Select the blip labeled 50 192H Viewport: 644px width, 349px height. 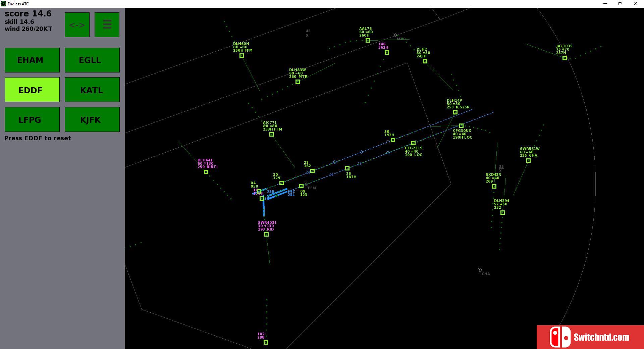click(x=393, y=140)
